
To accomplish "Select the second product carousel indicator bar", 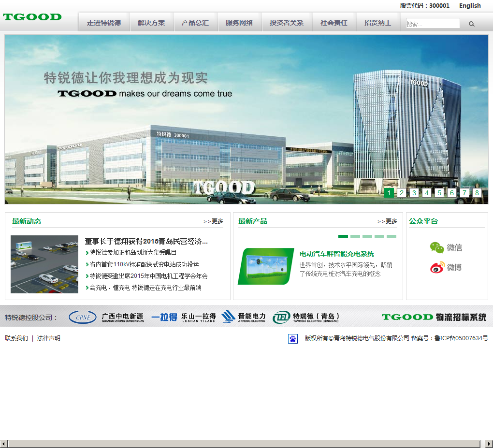I will tap(355, 236).
